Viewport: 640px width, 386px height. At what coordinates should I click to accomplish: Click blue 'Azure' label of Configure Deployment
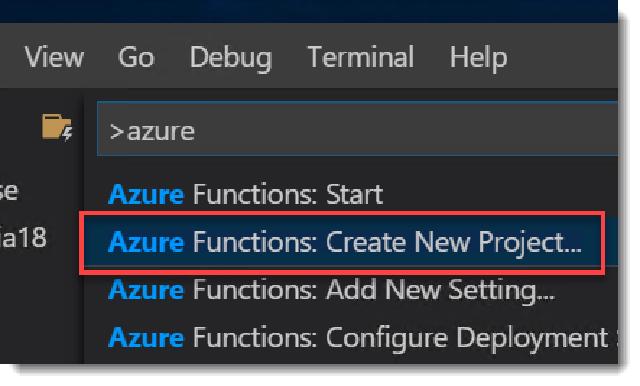coord(146,338)
